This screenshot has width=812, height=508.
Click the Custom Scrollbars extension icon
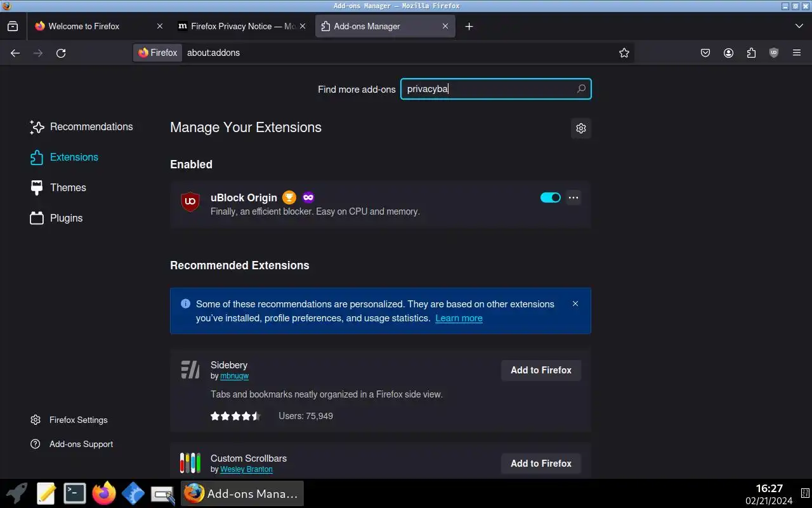click(x=190, y=463)
